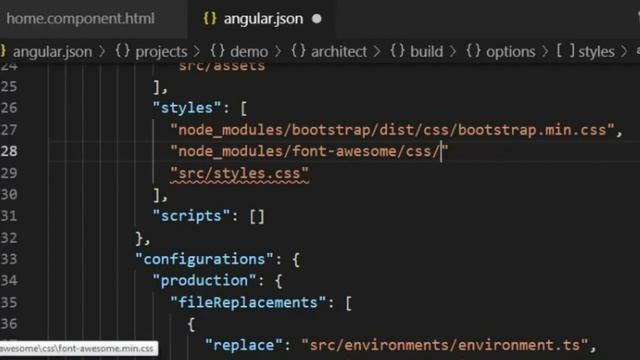The width and height of the screenshot is (640, 360).
Task: Click the "src/environments/environment.ts" string
Action: [444, 345]
